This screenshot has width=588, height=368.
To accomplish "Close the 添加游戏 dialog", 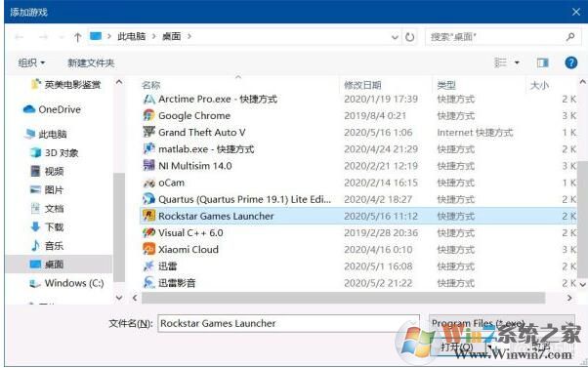I will coord(576,12).
